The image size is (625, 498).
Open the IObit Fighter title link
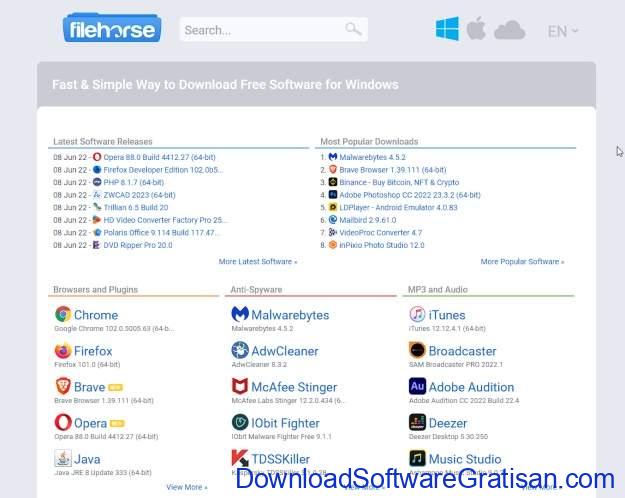pyautogui.click(x=285, y=423)
